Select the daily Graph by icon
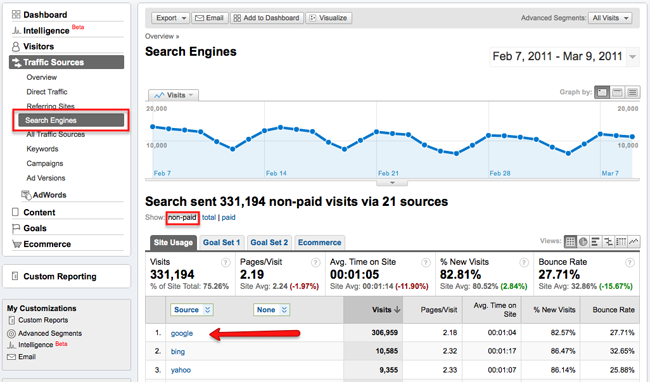650x382 pixels. (x=602, y=92)
